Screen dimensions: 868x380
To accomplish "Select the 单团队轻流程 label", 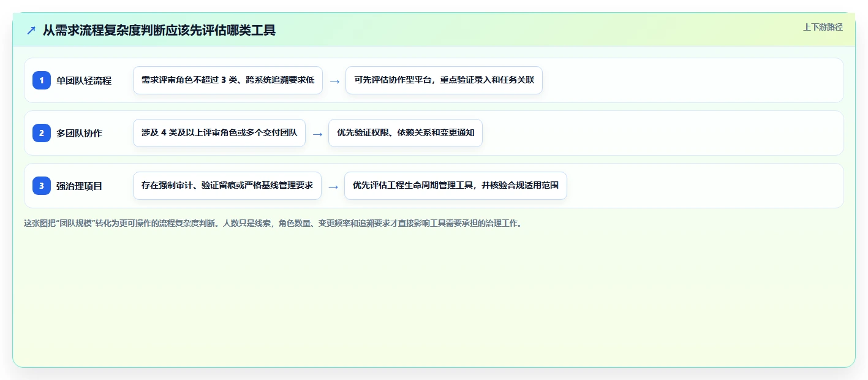I will tap(84, 80).
